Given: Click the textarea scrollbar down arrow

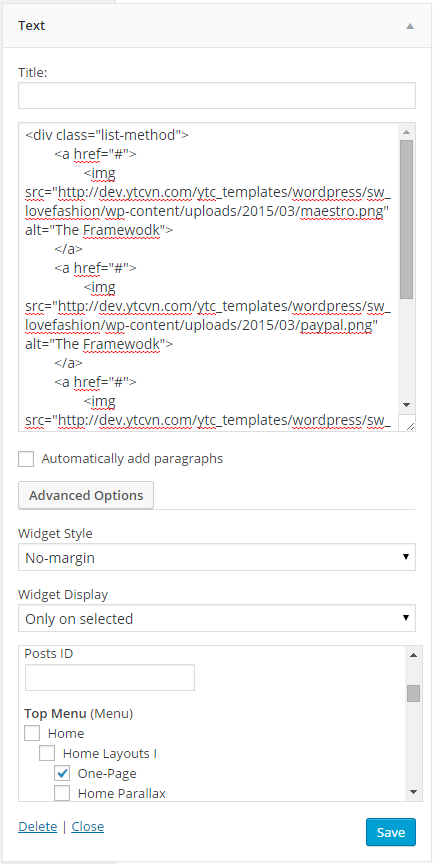Looking at the screenshot, I should (x=407, y=404).
